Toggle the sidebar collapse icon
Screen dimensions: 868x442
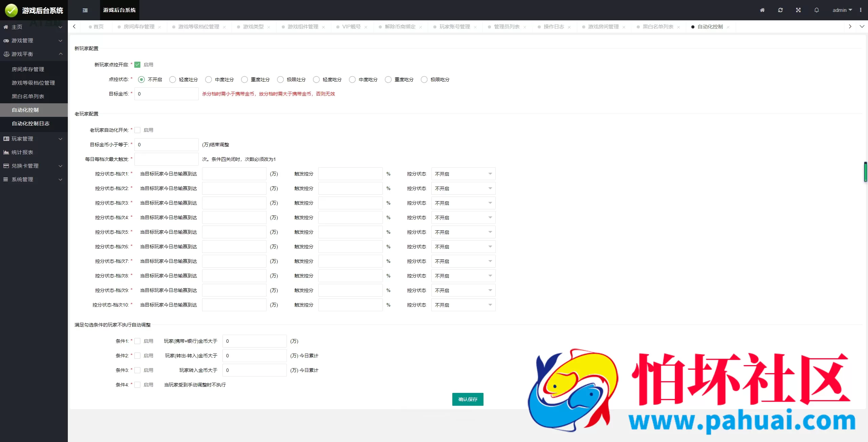pyautogui.click(x=85, y=10)
